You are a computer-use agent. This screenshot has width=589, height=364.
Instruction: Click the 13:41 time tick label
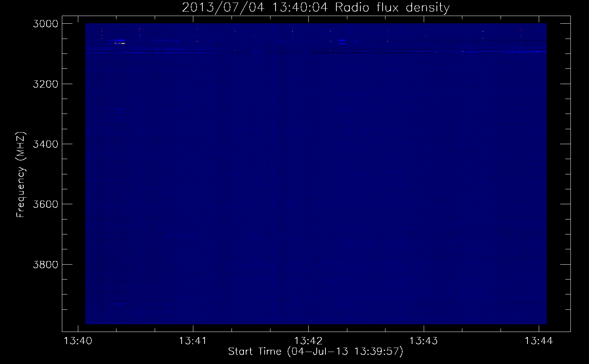click(193, 341)
